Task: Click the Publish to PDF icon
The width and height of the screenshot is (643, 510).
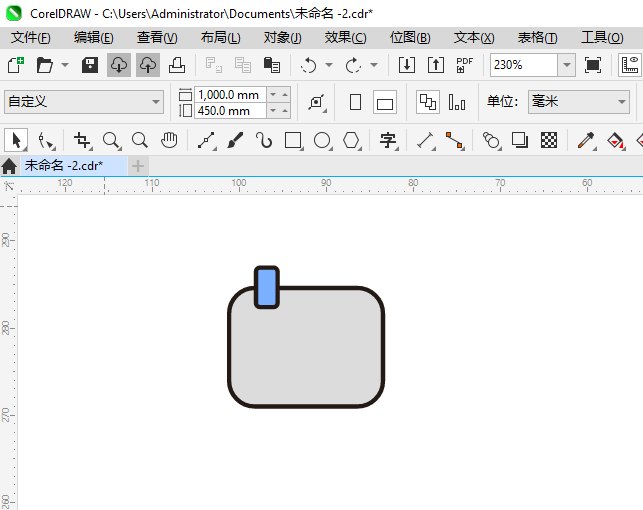Action: click(x=464, y=65)
